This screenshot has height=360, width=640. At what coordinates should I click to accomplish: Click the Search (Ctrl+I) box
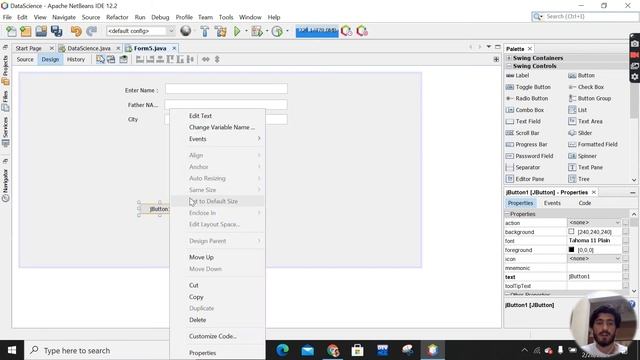click(x=586, y=16)
